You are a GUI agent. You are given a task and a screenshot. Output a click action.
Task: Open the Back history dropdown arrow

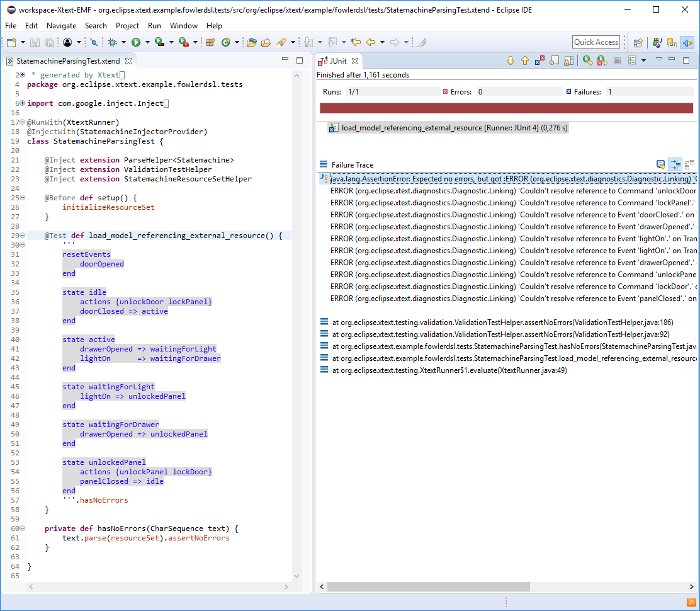[x=382, y=42]
